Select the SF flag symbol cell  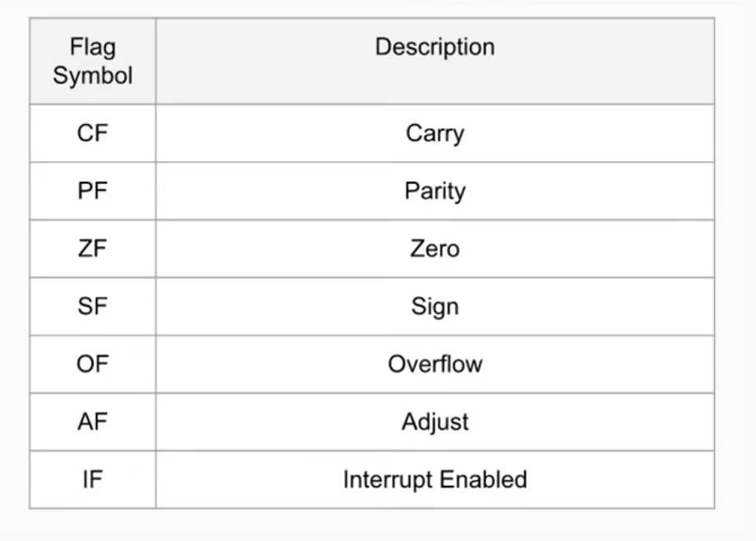(92, 306)
